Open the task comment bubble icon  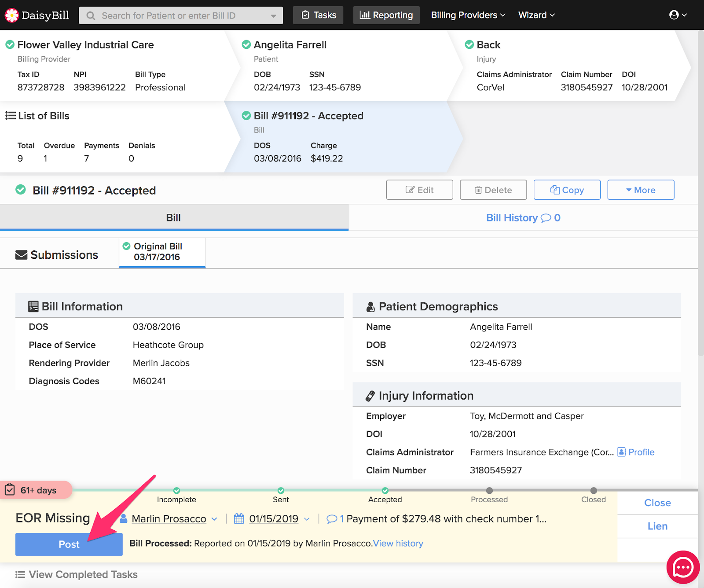pos(332,519)
